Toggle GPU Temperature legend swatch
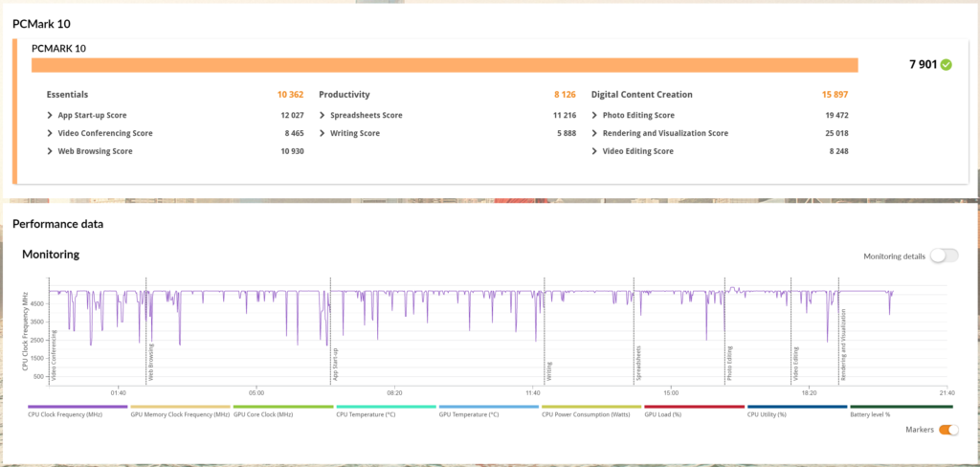Screen dimensions: 980x467 click(489, 407)
